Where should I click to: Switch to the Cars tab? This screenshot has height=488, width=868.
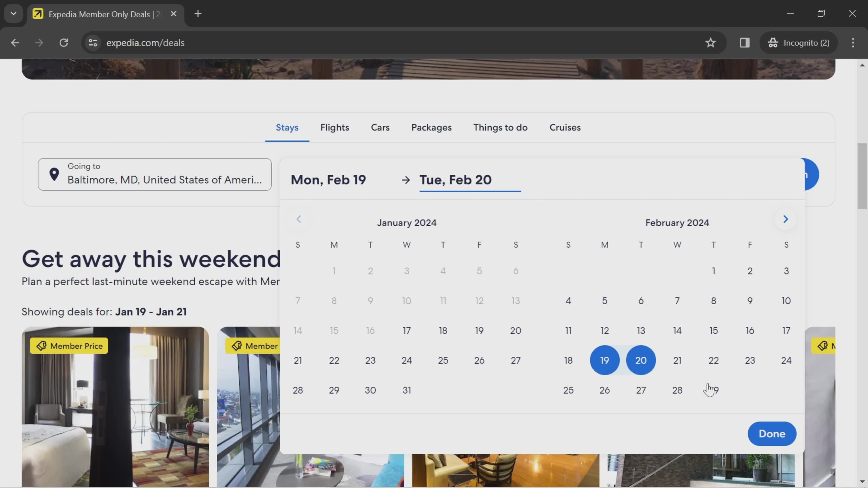click(x=380, y=127)
